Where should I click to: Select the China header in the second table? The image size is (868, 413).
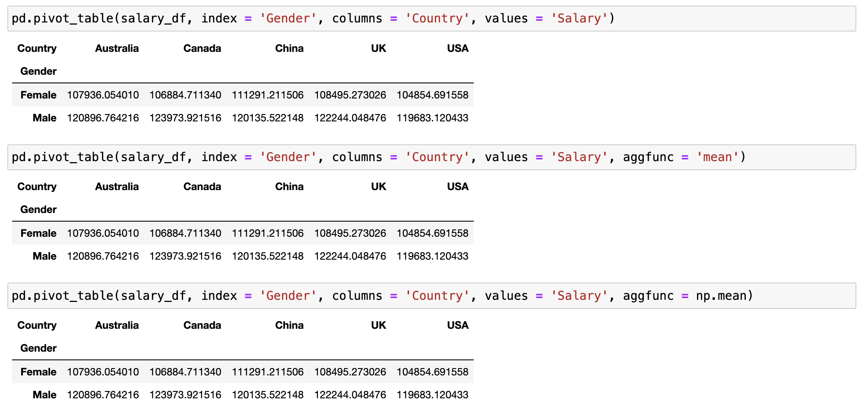[x=289, y=187]
